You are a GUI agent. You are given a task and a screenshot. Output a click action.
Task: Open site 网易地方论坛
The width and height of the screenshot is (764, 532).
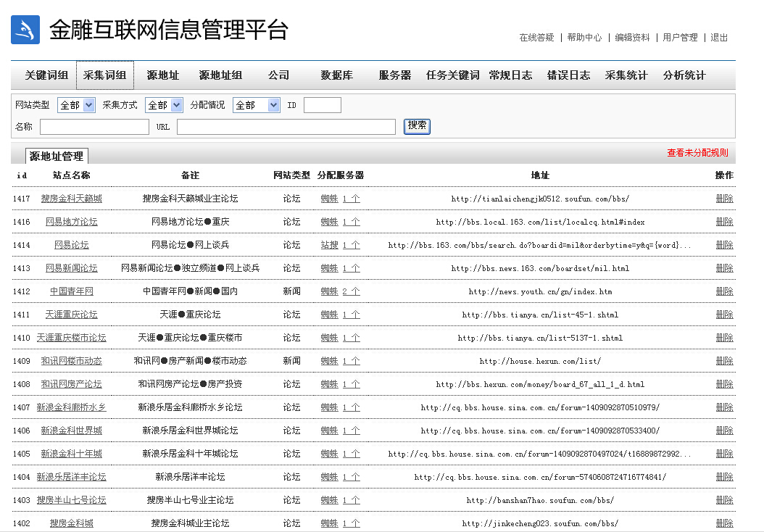pos(72,222)
